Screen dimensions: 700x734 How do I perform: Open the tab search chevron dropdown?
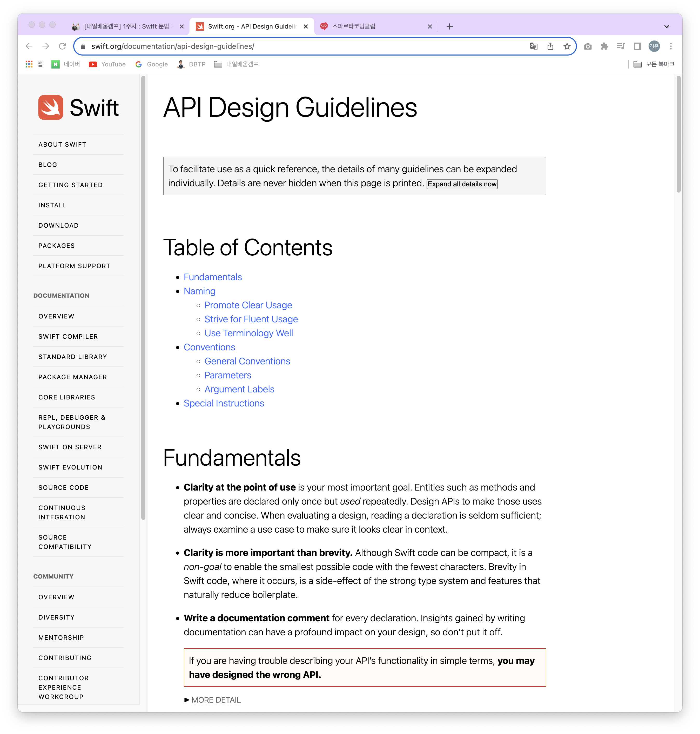[x=667, y=26]
